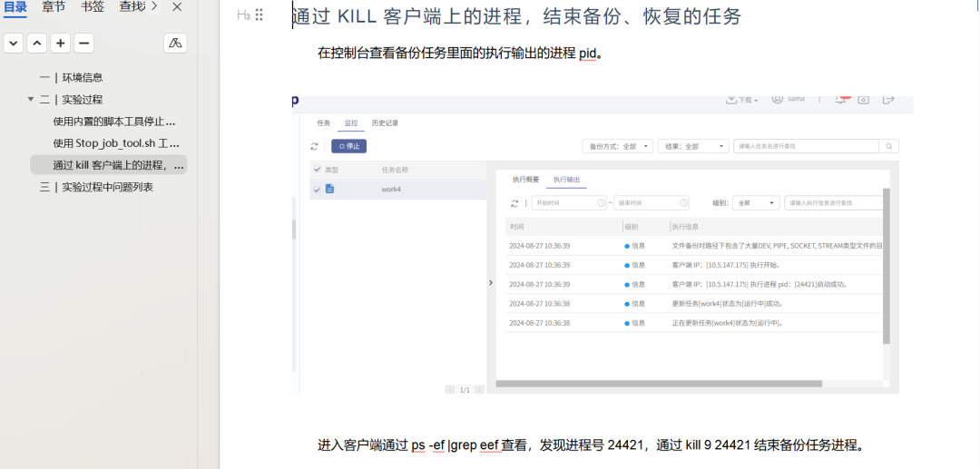980x469 pixels.
Task: Open the 任务 tab in console
Action: 324,123
